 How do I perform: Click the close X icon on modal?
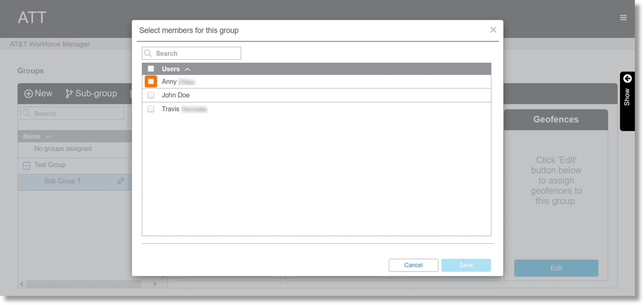tap(493, 29)
